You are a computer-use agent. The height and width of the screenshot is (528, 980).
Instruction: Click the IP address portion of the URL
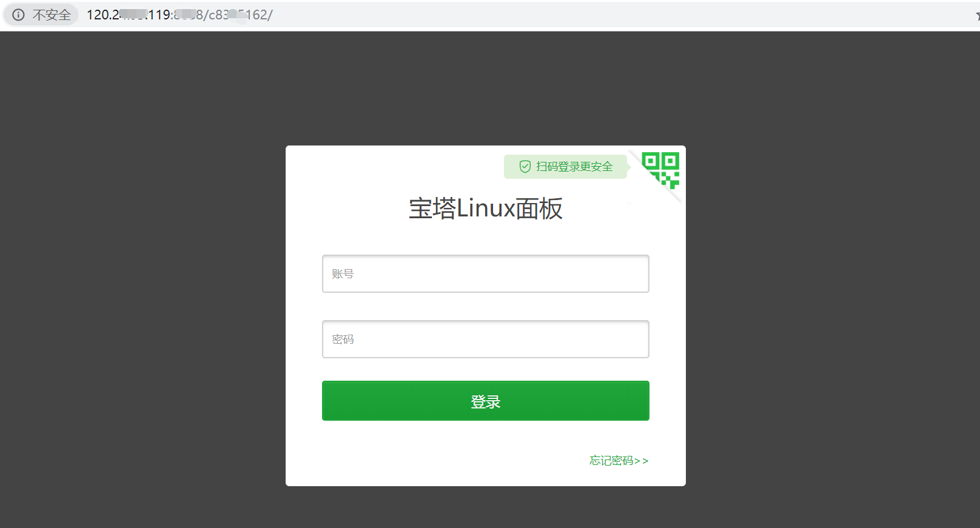[129, 15]
